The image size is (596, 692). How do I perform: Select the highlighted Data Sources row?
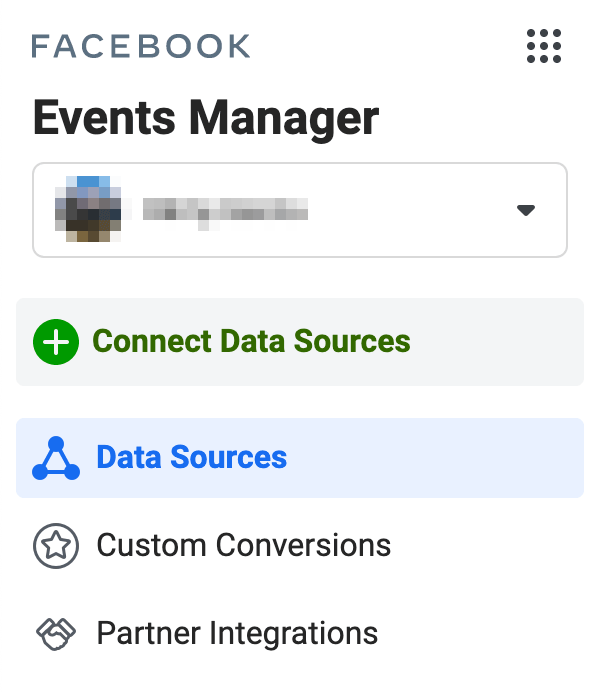click(300, 458)
